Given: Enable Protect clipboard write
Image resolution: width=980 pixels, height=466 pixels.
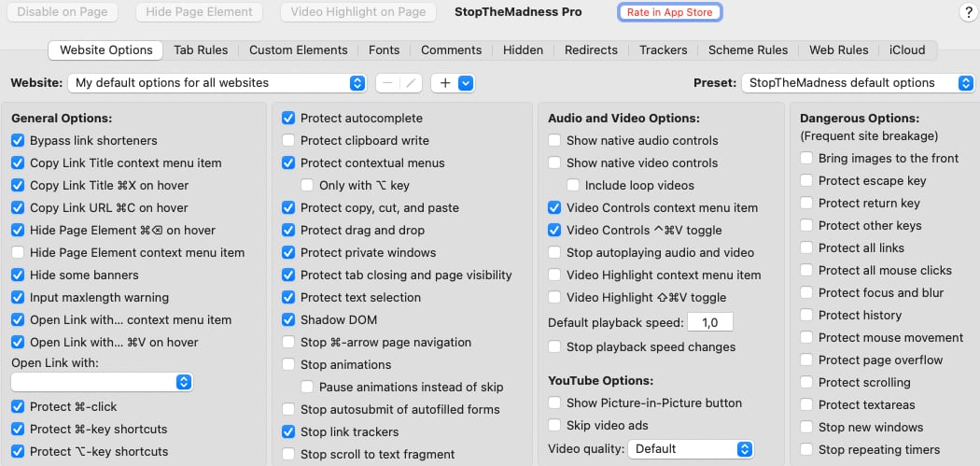Looking at the screenshot, I should pos(288,141).
